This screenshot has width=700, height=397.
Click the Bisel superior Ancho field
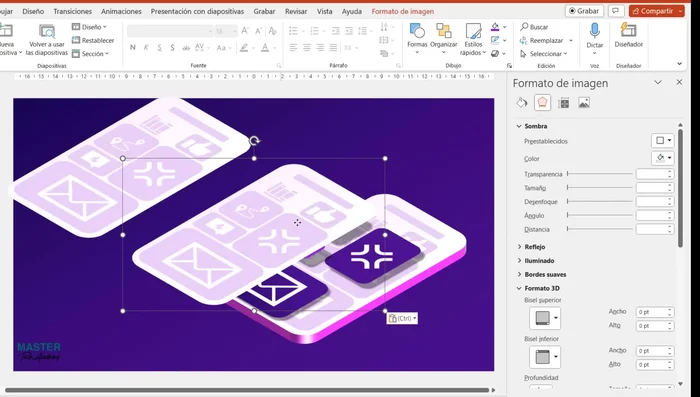coord(654,312)
